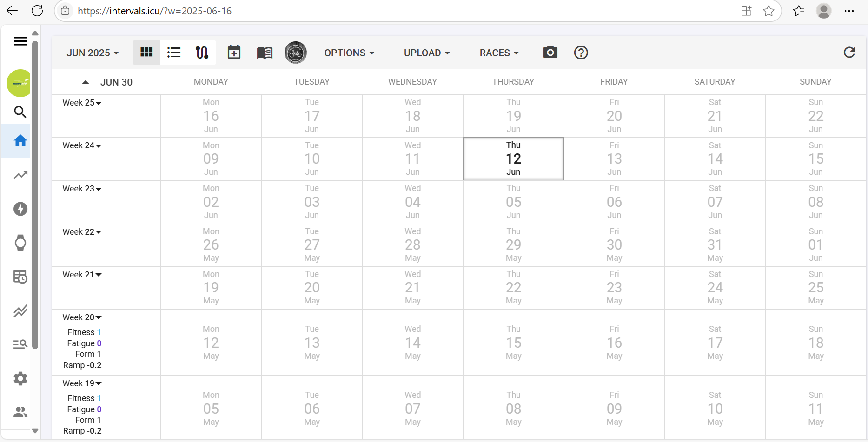Viewport: 868px width, 442px height.
Task: Toggle the route distance view button
Action: [x=202, y=53]
